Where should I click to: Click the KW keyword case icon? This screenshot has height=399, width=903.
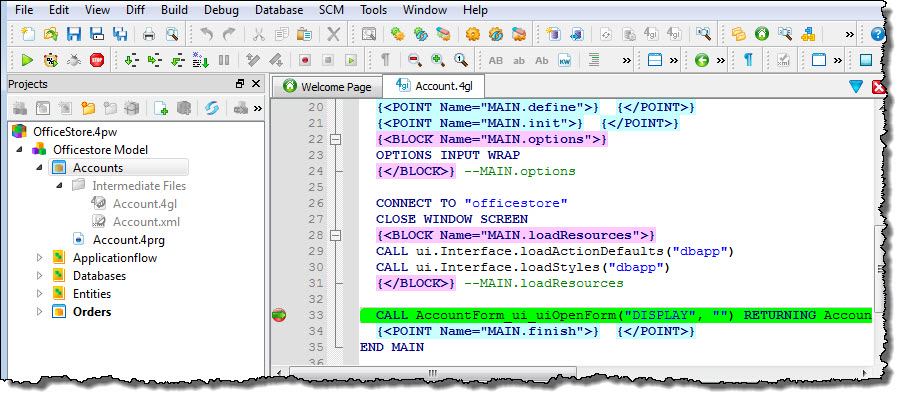tap(565, 60)
